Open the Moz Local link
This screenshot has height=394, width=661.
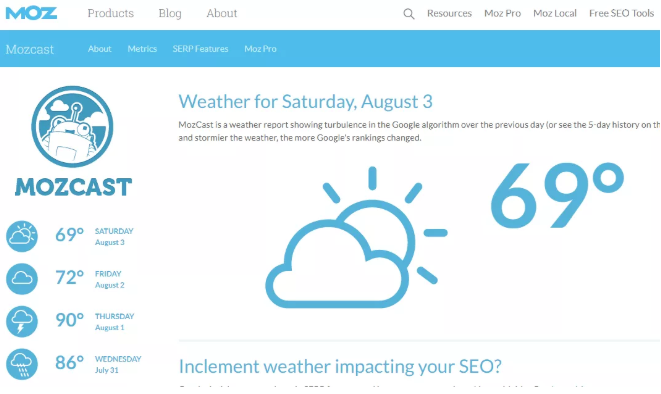pyautogui.click(x=555, y=13)
